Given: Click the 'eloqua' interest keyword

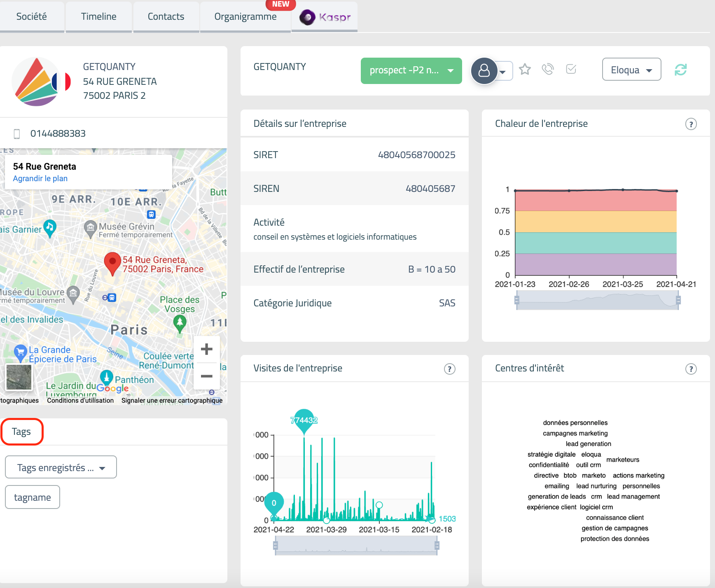Looking at the screenshot, I should coord(591,454).
